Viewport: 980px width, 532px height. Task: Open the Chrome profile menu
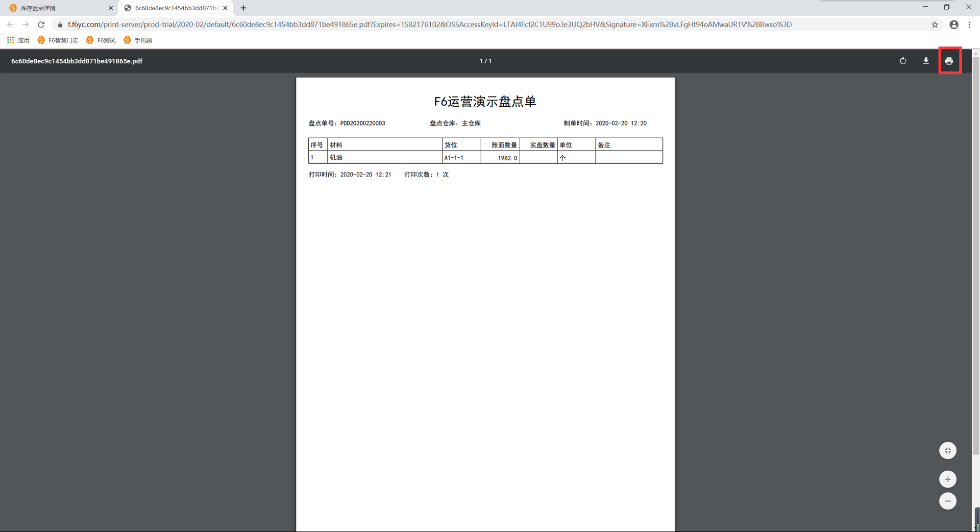(954, 24)
